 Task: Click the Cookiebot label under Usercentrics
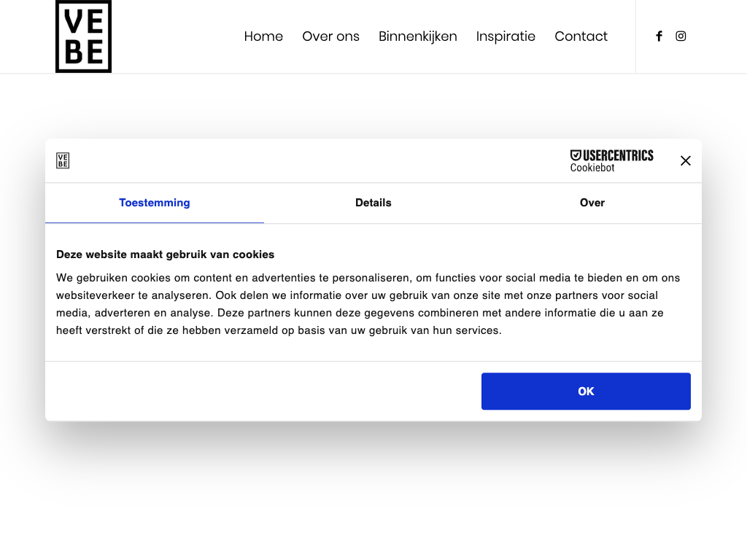[x=592, y=168]
